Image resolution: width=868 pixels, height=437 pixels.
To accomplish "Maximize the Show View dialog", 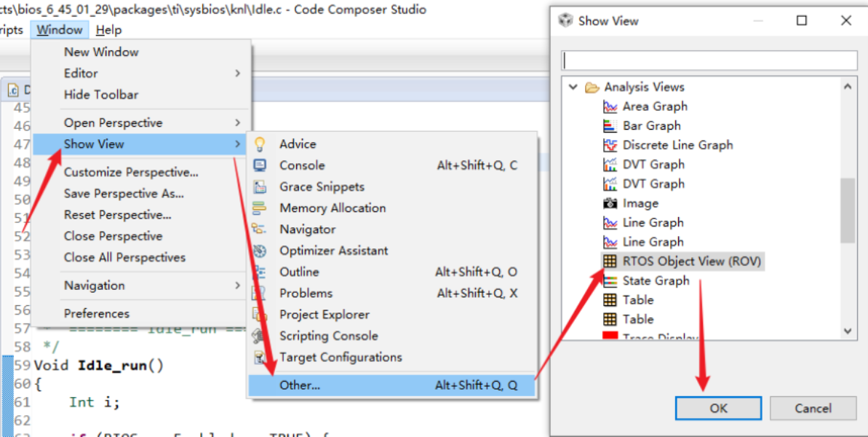I will tap(802, 21).
